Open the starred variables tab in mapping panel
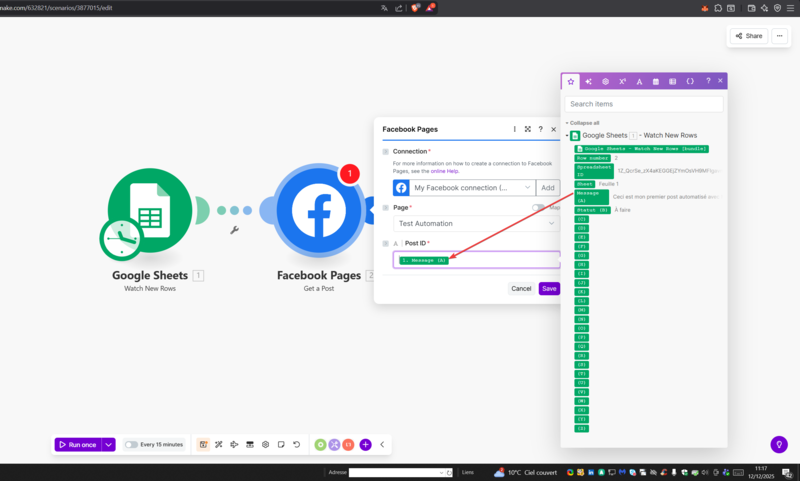This screenshot has width=800, height=481. 571,81
